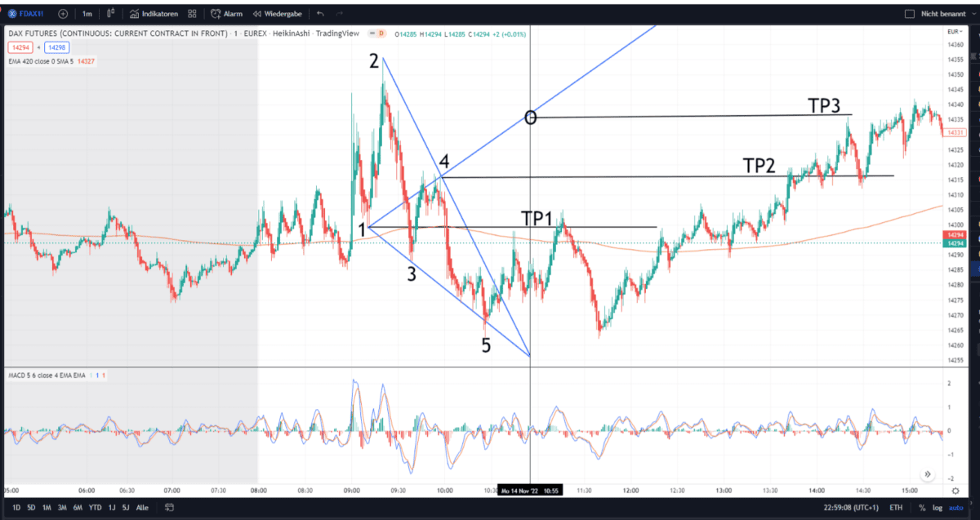Viewport: 980px width, 520px height.
Task: Enable logarithmic scale with the log toggle
Action: coord(938,507)
